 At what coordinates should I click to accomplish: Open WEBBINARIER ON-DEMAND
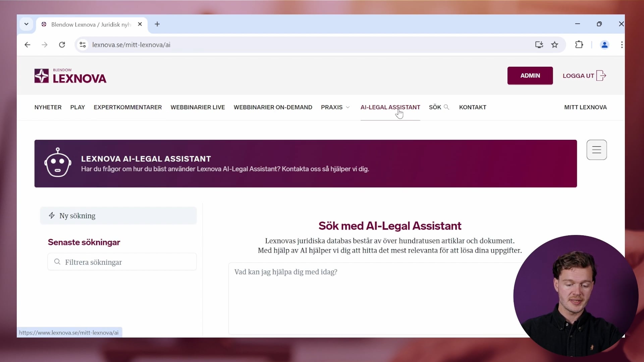point(273,107)
